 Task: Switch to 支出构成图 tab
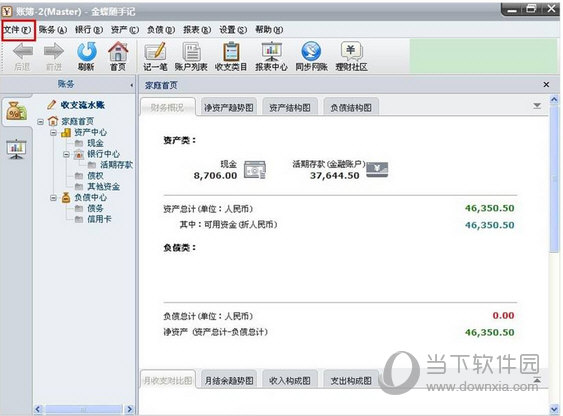click(x=351, y=380)
